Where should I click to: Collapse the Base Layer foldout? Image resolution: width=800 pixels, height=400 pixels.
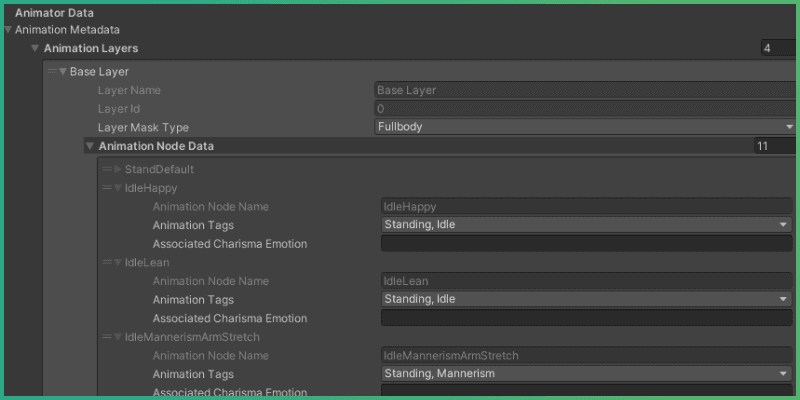(62, 72)
